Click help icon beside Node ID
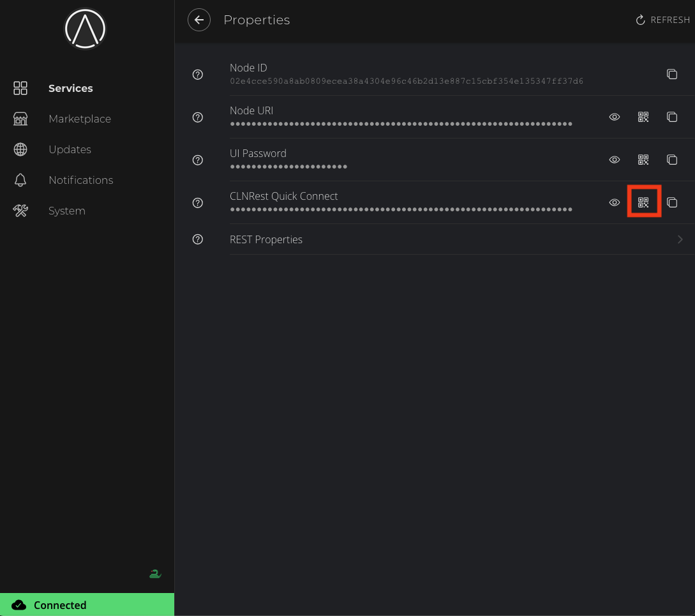The image size is (695, 616). tap(198, 75)
